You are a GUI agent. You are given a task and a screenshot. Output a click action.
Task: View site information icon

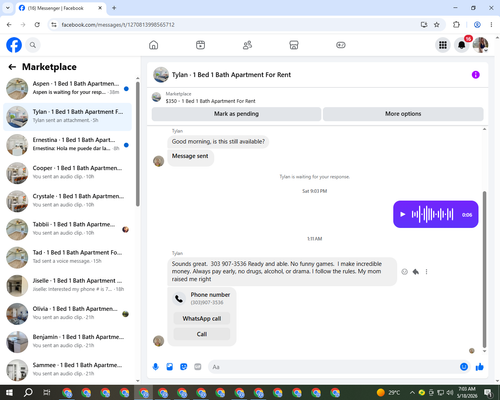coord(54,25)
